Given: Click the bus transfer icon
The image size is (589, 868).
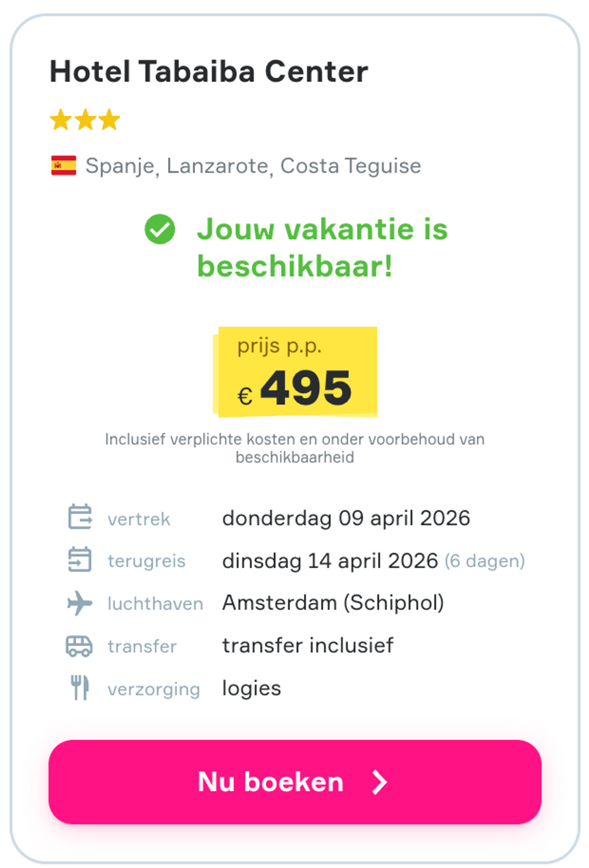Looking at the screenshot, I should point(80,646).
